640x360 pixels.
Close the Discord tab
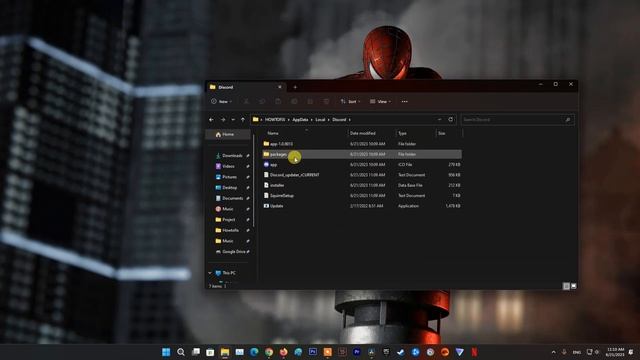[x=280, y=87]
